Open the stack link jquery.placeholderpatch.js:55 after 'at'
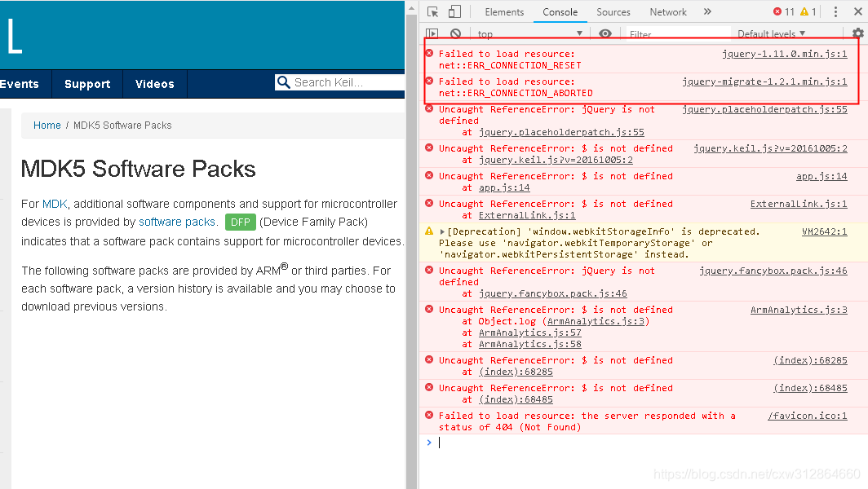Image resolution: width=868 pixels, height=489 pixels. (561, 132)
